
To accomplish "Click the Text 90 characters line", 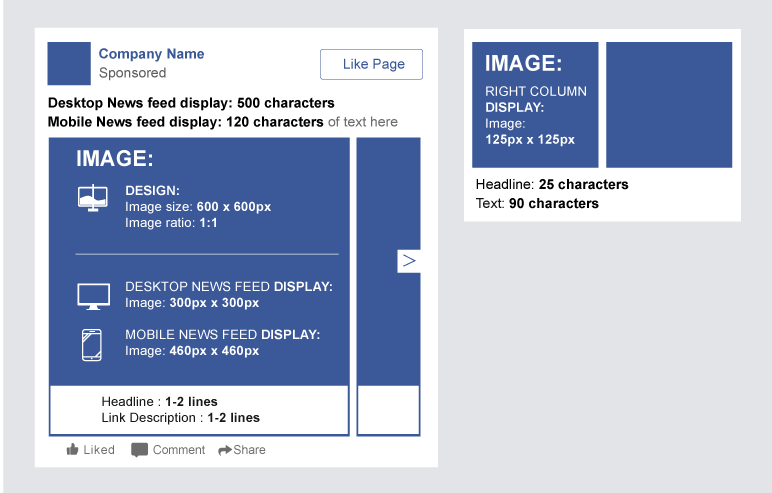I will 537,204.
